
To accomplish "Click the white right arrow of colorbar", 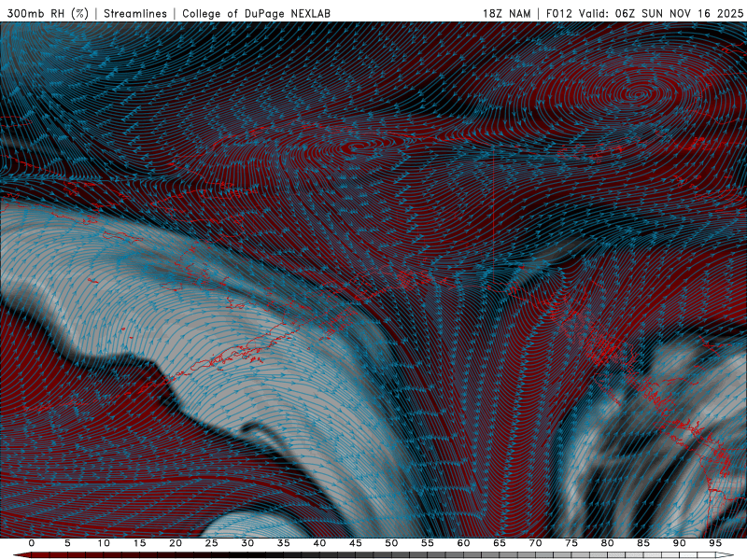I will click(x=724, y=555).
